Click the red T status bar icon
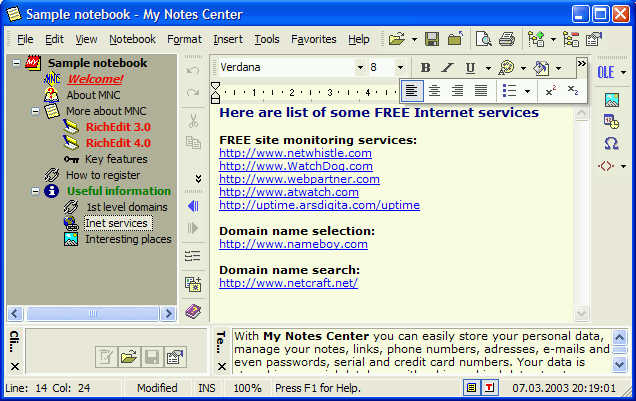The image size is (636, 401). [489, 388]
